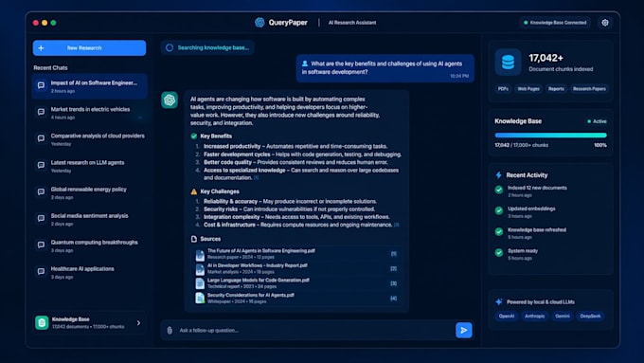Select the Anthropic provider chip
This screenshot has height=363, width=644.
[535, 317]
